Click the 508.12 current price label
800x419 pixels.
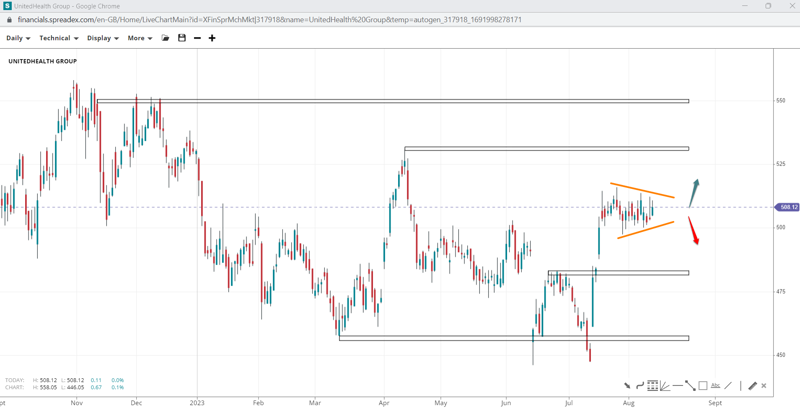pos(788,207)
